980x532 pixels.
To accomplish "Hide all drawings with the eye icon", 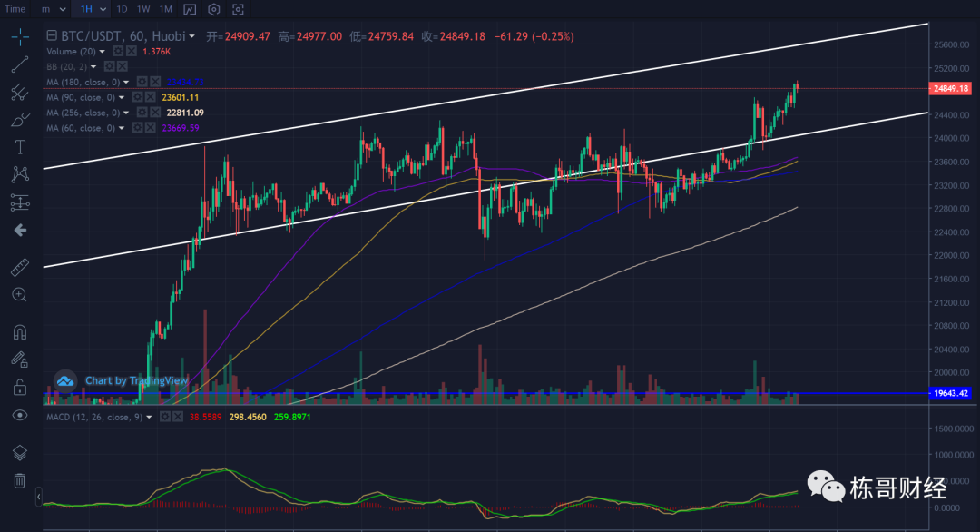I will tap(19, 415).
